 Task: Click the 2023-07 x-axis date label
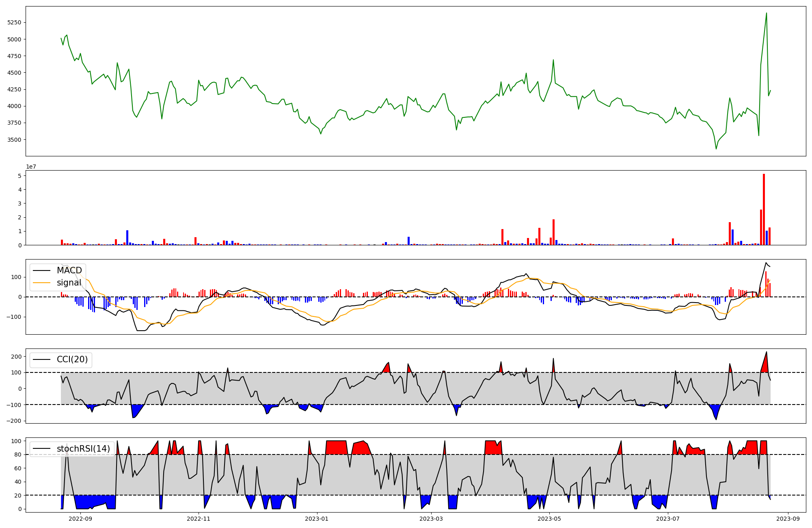(668, 519)
